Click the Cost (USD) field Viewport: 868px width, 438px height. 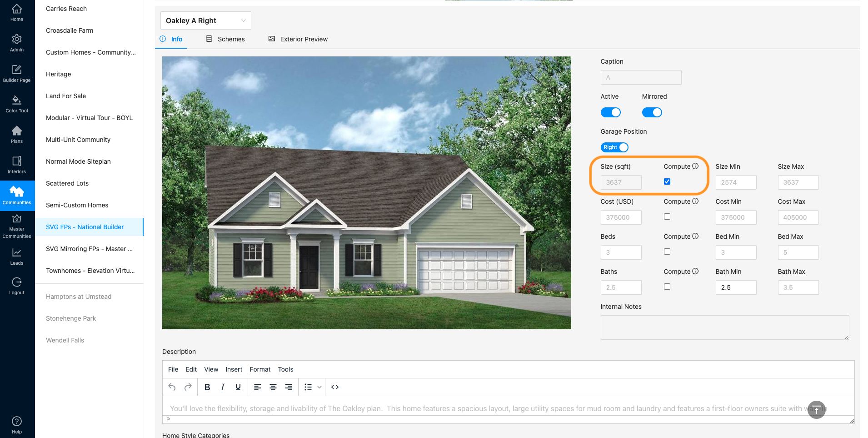(621, 217)
